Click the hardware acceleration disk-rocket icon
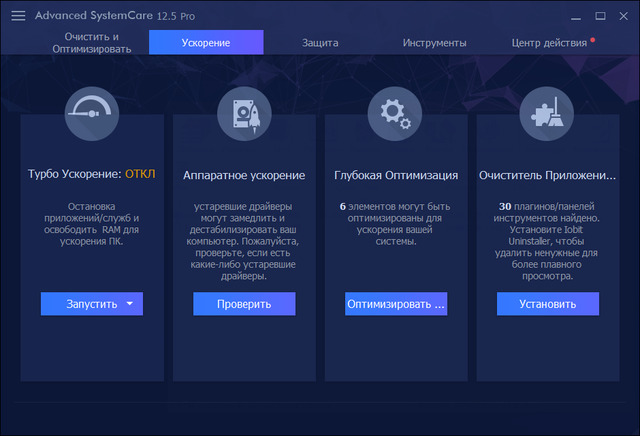Image resolution: width=640 pixels, height=436 pixels. (x=244, y=115)
